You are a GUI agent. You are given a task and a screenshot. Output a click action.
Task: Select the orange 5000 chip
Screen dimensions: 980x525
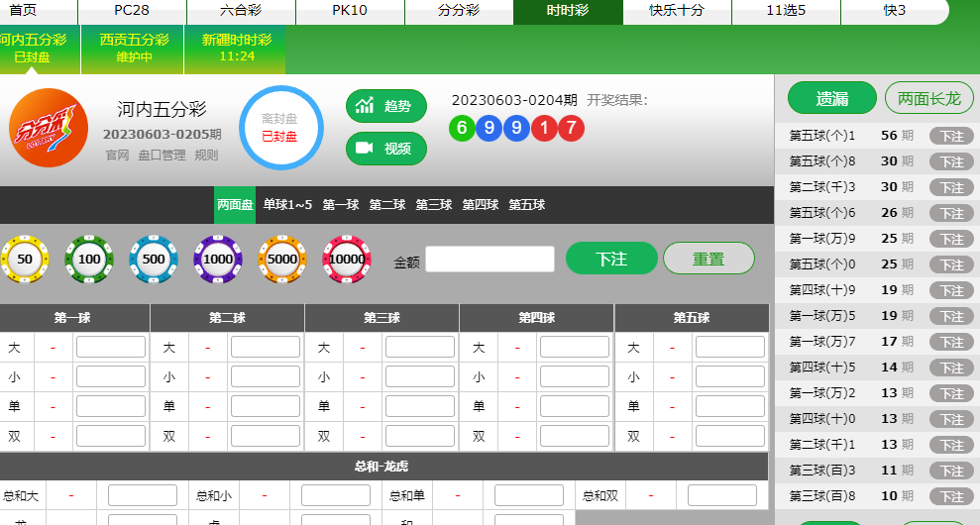point(282,259)
